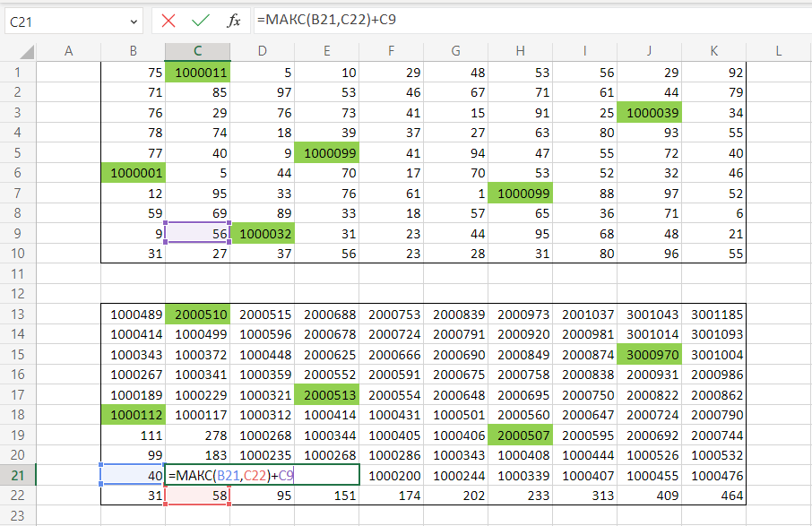
Task: Select column H header
Action: [520, 52]
